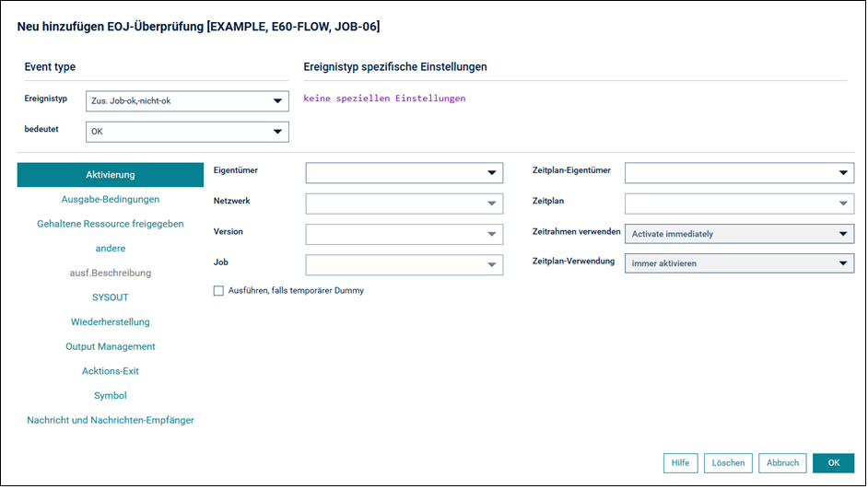Select the Aktivierung tab
Image resolution: width=868 pixels, height=489 pixels.
[x=111, y=175]
